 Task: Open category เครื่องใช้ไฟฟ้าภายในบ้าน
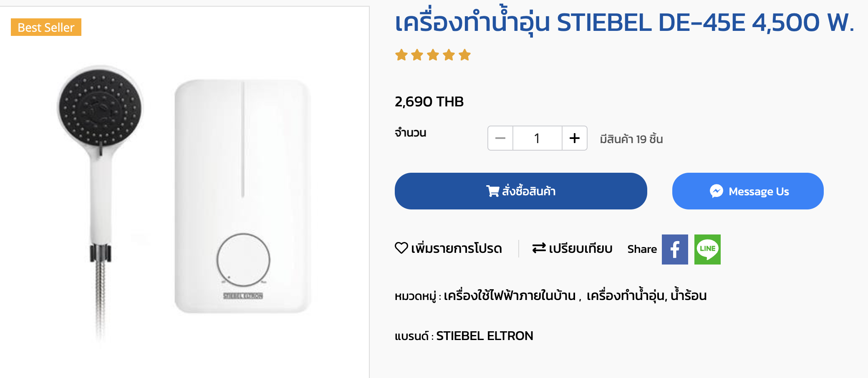[510, 296]
